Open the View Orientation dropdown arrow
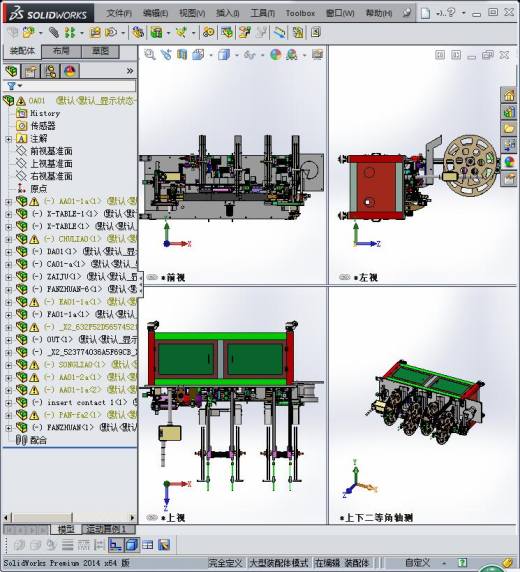This screenshot has width=520, height=572. pos(211,55)
